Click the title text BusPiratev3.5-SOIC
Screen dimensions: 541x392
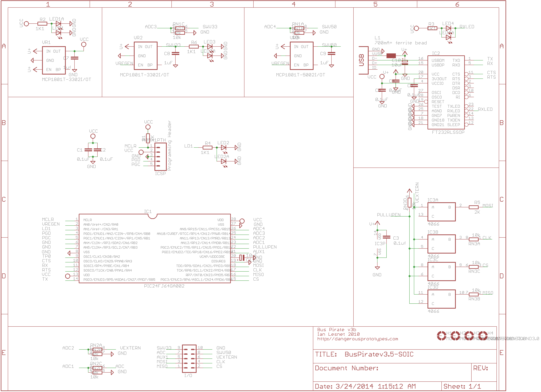pyautogui.click(x=379, y=354)
